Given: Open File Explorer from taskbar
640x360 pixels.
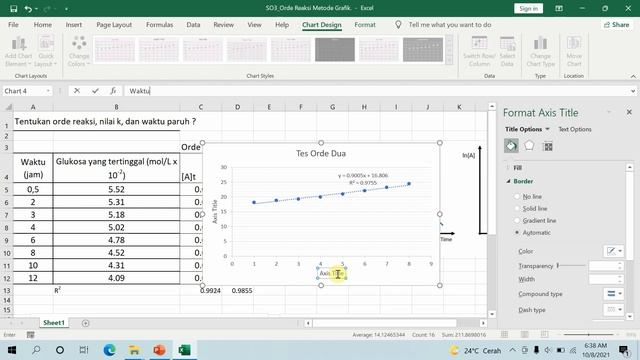Looking at the screenshot, I should point(134,350).
